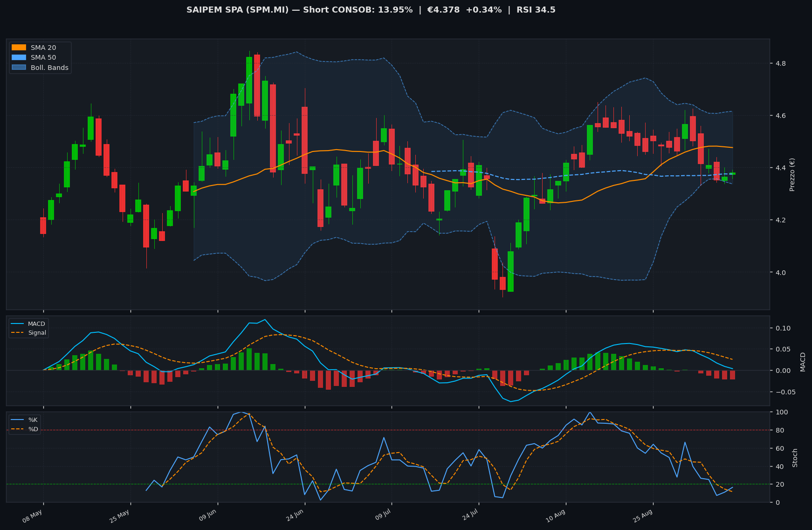Click "RSI 34.5" in the title

coord(536,10)
